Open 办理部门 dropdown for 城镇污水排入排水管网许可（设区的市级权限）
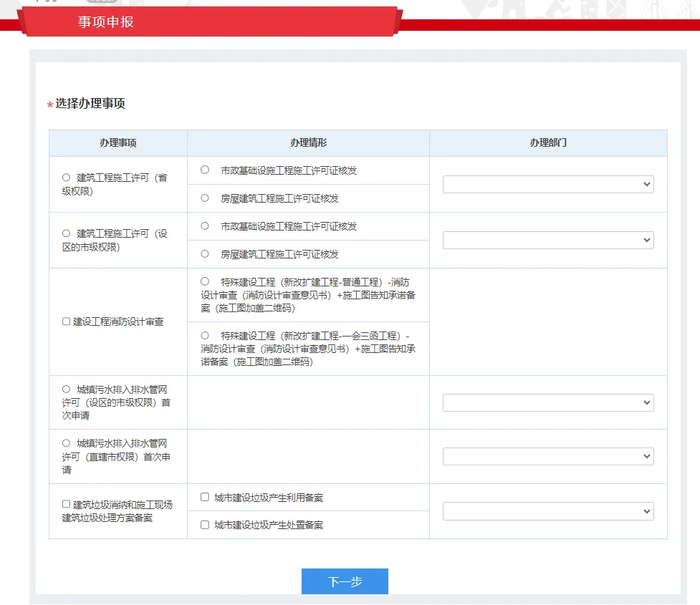Image resolution: width=700 pixels, height=605 pixels. coord(548,403)
